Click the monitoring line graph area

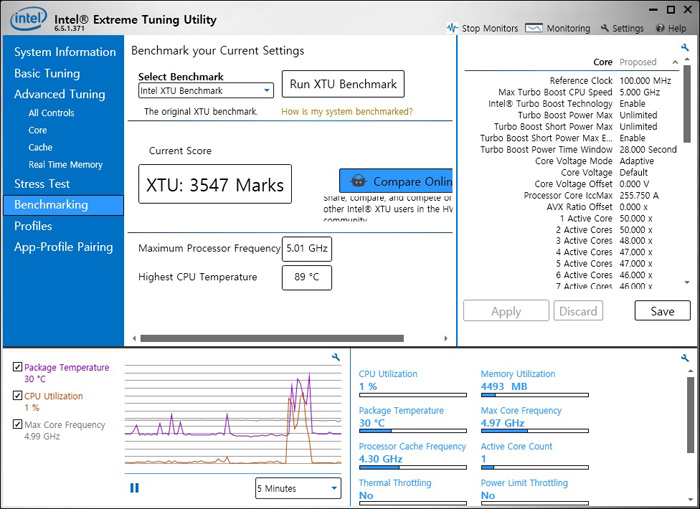coord(233,415)
